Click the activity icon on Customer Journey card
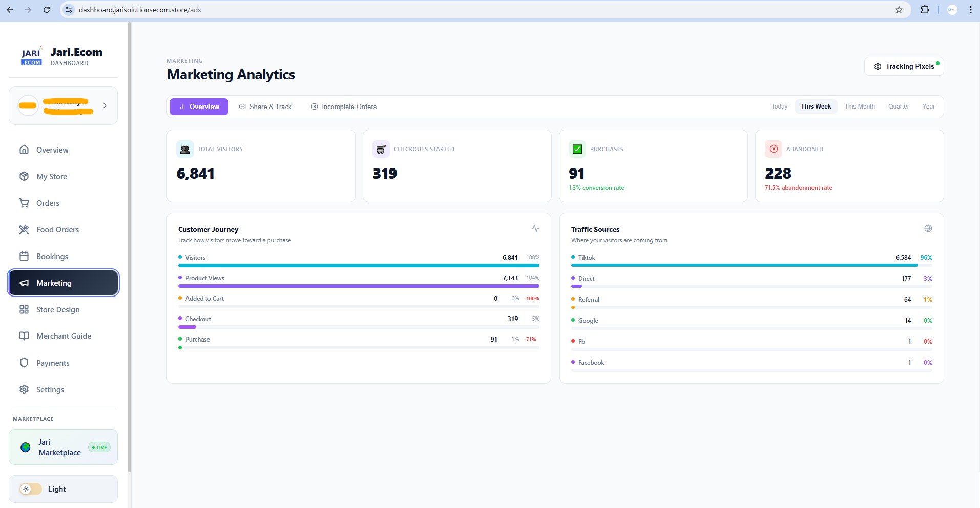This screenshot has height=508, width=980. pyautogui.click(x=535, y=228)
